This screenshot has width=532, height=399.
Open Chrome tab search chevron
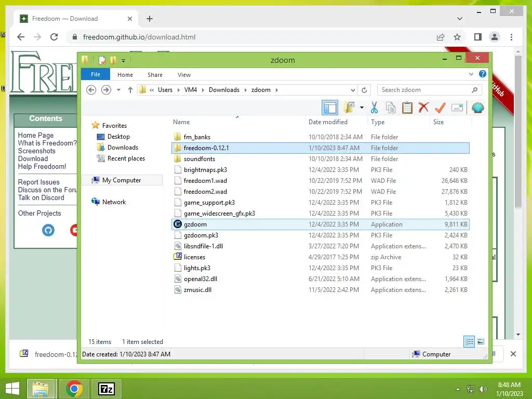(x=459, y=19)
